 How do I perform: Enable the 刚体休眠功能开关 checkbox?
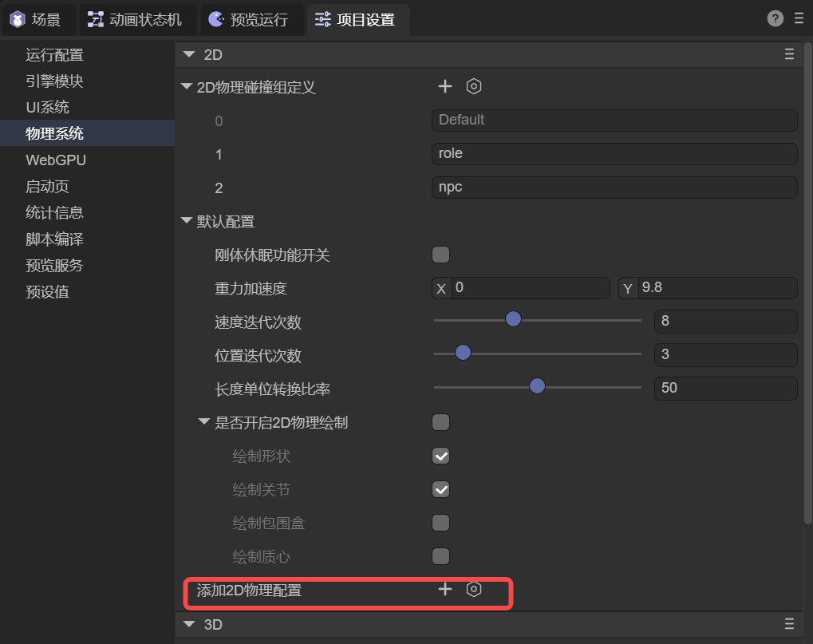pos(440,255)
